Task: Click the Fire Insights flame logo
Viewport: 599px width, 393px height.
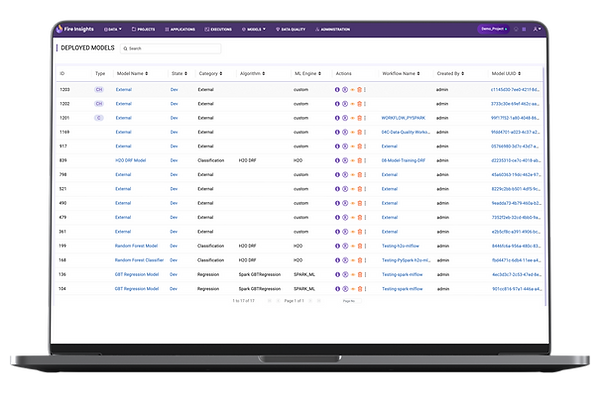Action: coord(59,29)
